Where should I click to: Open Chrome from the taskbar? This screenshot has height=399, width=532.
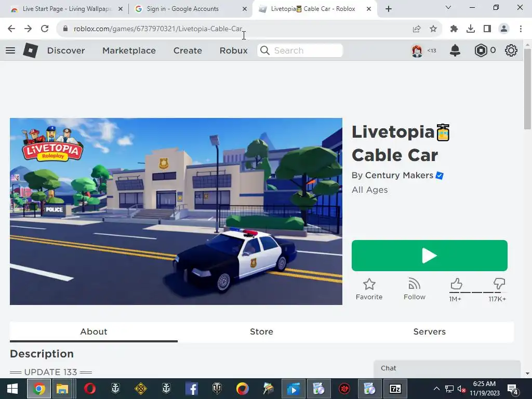38,389
